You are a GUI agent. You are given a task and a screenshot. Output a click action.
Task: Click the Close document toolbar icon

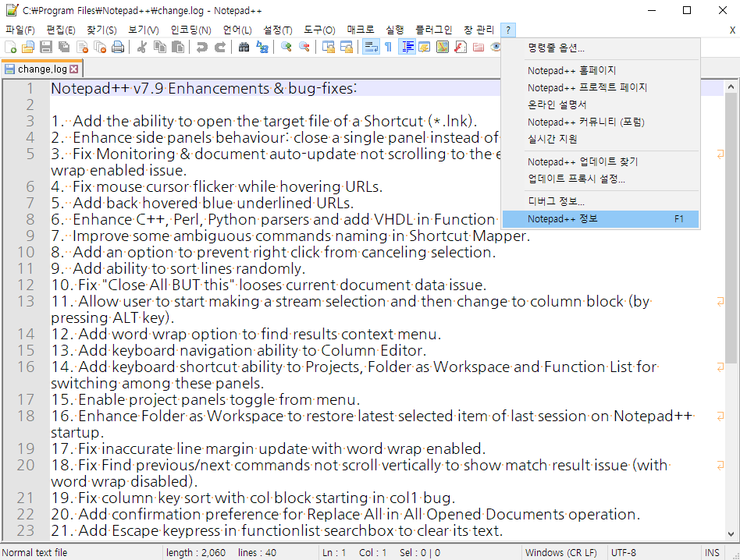(x=82, y=47)
